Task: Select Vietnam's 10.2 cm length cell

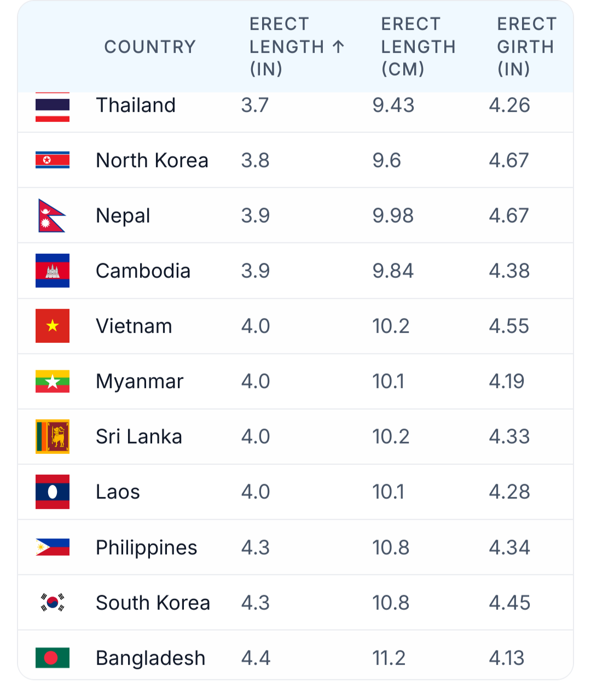Action: click(x=391, y=326)
